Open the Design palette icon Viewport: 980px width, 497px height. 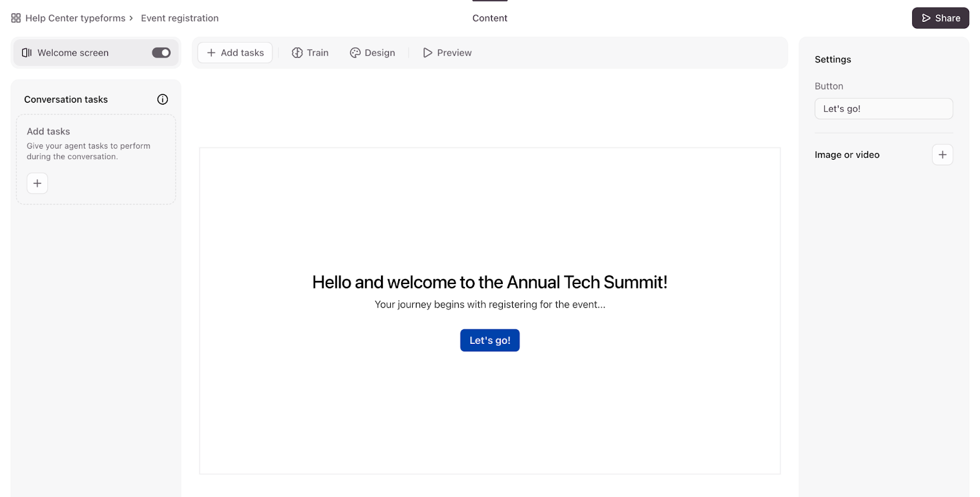click(355, 53)
